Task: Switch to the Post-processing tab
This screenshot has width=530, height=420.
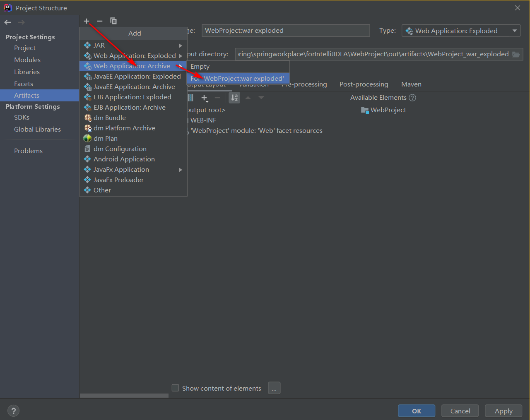Action: [x=364, y=84]
